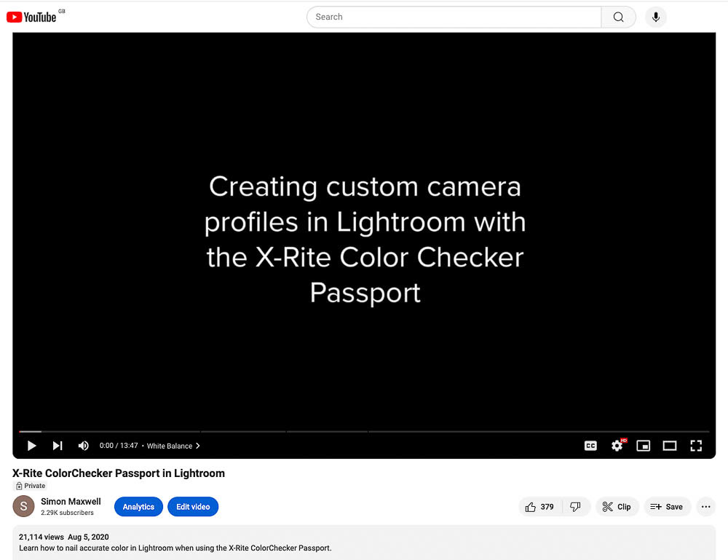Image resolution: width=728 pixels, height=560 pixels.
Task: Click the 21,114 views text
Action: click(41, 537)
